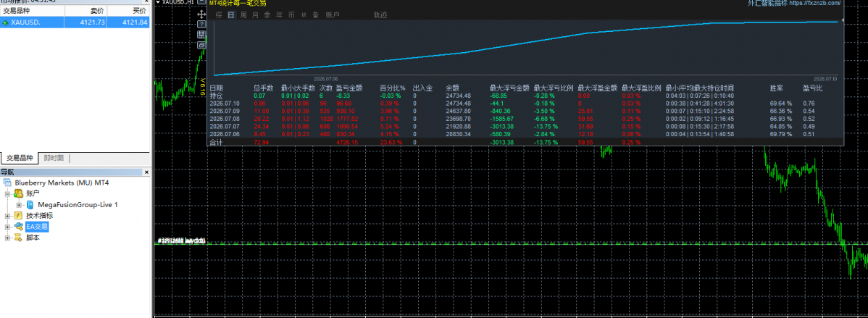The image size is (868, 318).
Task: Open the 账户 tab in statistics panel
Action: click(x=333, y=15)
